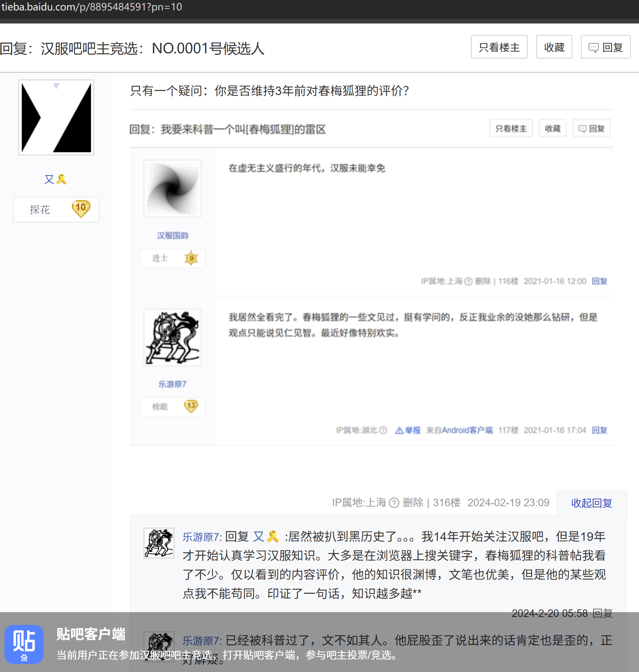639x672 pixels.
Task: Click 回复 on the quoted floor 117 post
Action: pos(600,430)
